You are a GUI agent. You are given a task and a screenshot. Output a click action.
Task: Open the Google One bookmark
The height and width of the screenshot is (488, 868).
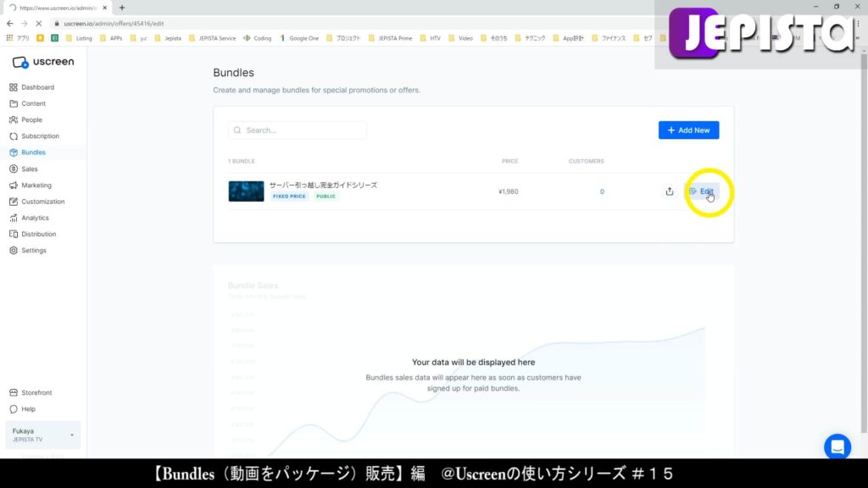point(299,38)
